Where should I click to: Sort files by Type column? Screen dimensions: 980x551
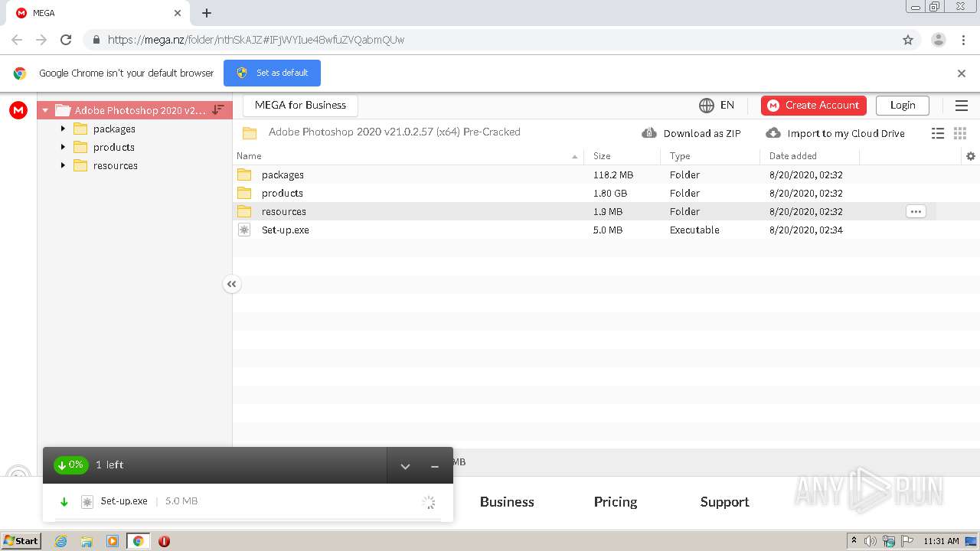[x=680, y=156]
